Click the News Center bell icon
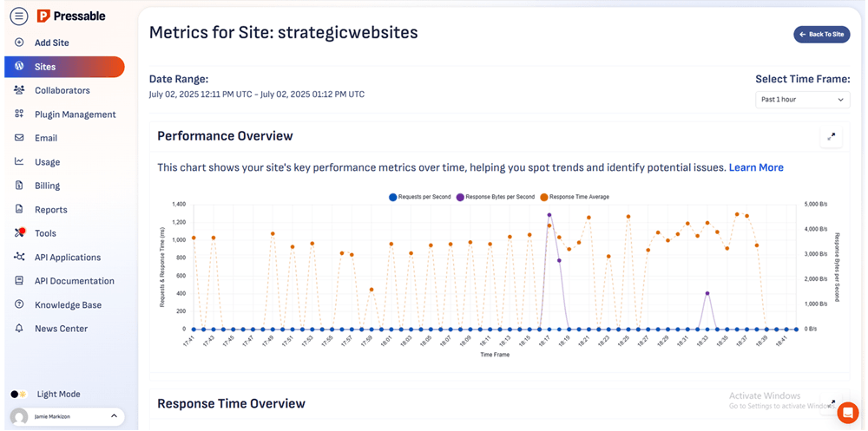Screen dimensions: 868x431 point(19,329)
